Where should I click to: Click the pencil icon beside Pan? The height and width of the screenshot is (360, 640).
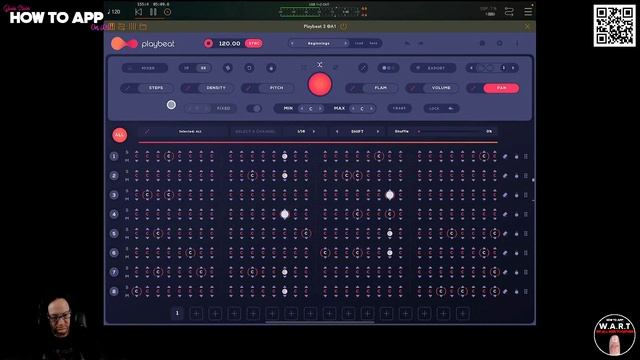click(x=474, y=88)
